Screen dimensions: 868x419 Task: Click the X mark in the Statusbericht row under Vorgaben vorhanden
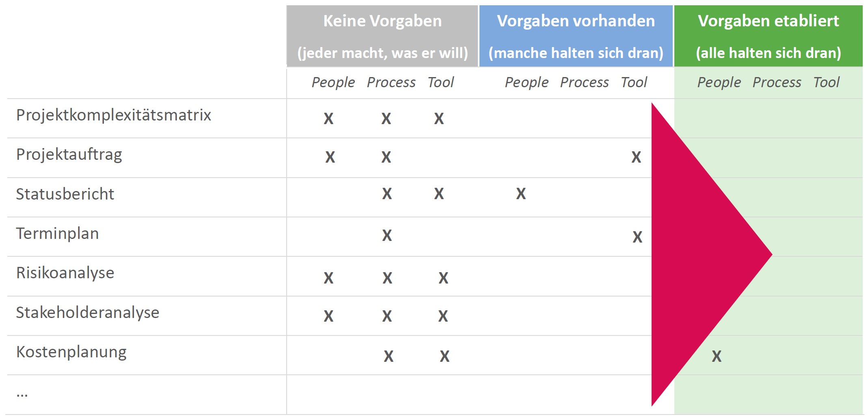click(x=521, y=194)
